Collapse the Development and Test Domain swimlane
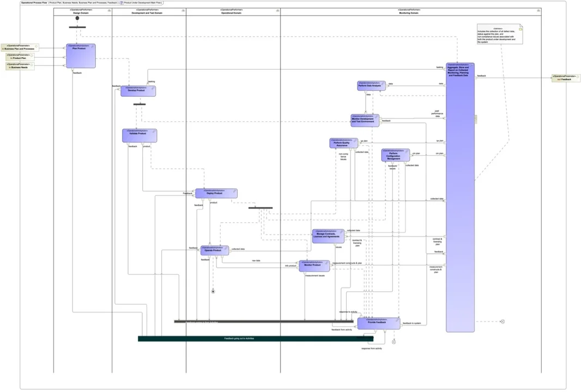 coord(183,10)
